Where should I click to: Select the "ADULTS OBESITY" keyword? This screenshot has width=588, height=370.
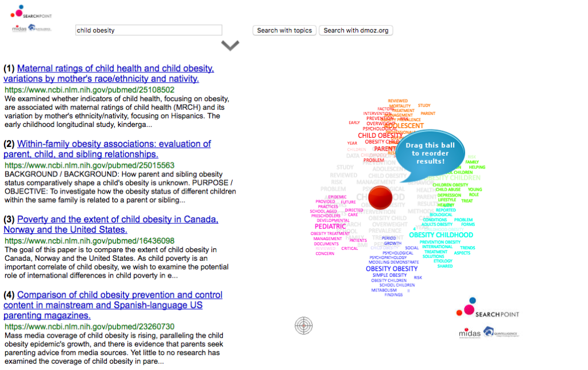pyautogui.click(x=437, y=225)
